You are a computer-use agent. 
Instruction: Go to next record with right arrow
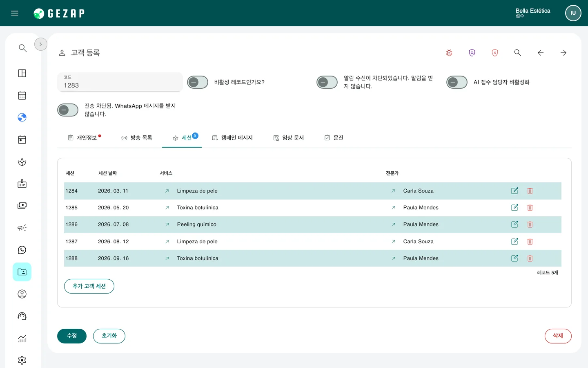pyautogui.click(x=563, y=53)
